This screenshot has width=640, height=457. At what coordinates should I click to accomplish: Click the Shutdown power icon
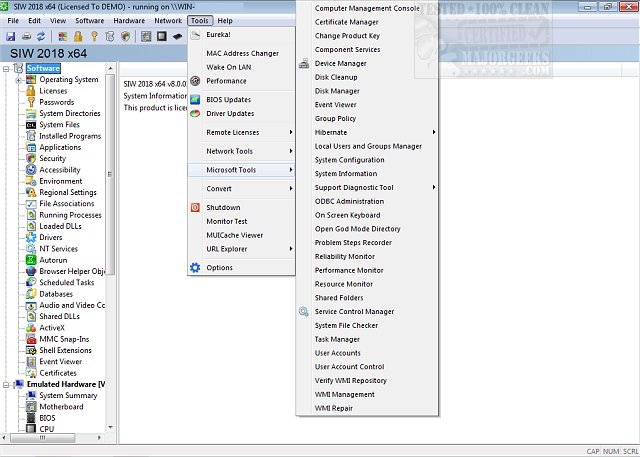pos(196,207)
